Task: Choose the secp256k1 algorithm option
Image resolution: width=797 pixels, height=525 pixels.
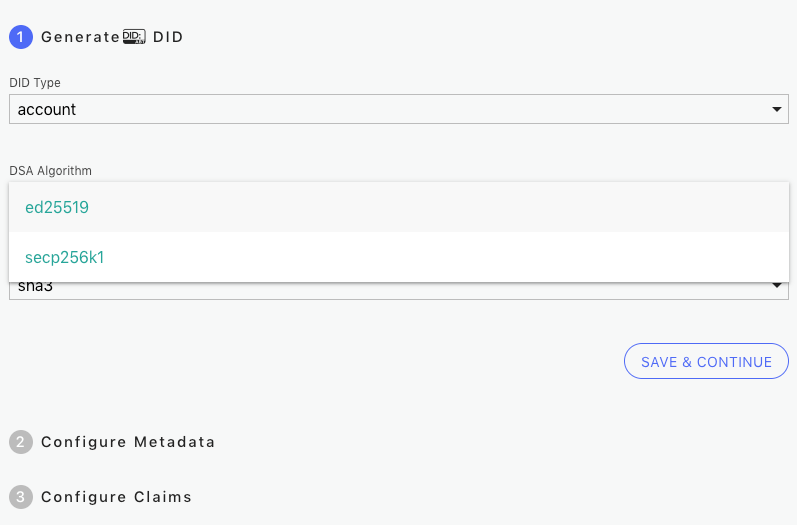Action: pyautogui.click(x=399, y=257)
